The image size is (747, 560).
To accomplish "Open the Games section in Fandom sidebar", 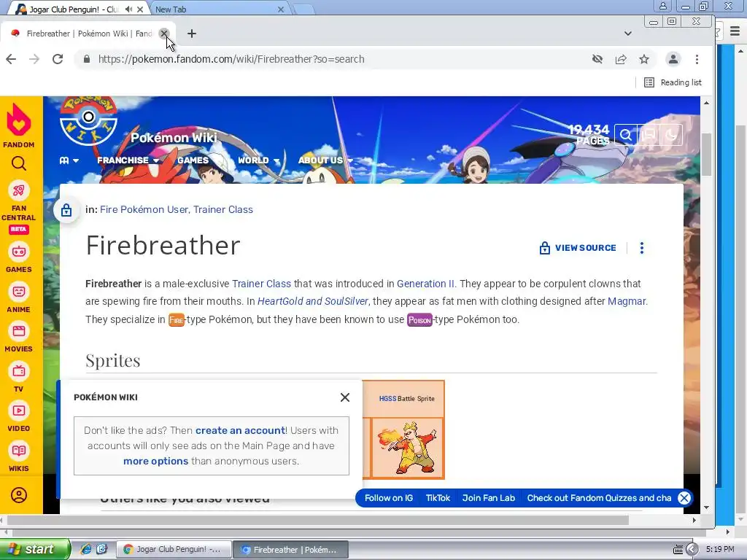I will pyautogui.click(x=18, y=257).
